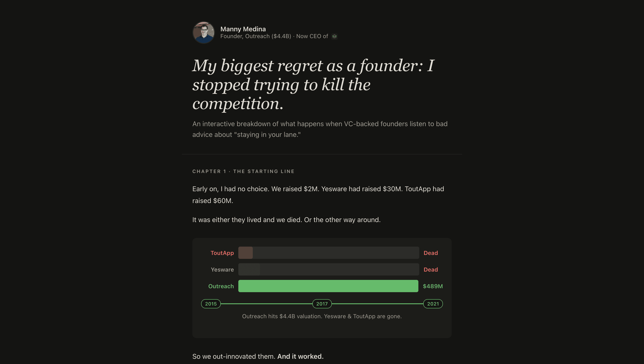Click the Yesware bar track
The width and height of the screenshot is (644, 364).
point(329,270)
